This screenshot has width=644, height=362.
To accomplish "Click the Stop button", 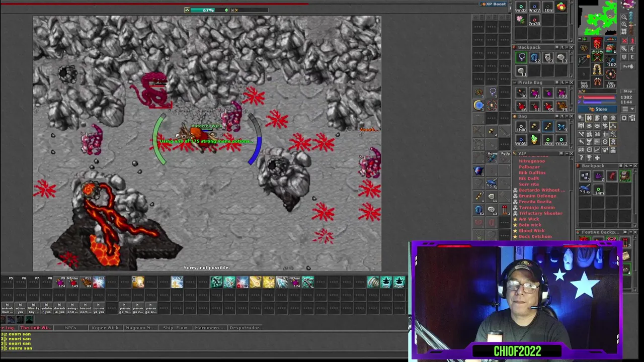I will pos(628,92).
